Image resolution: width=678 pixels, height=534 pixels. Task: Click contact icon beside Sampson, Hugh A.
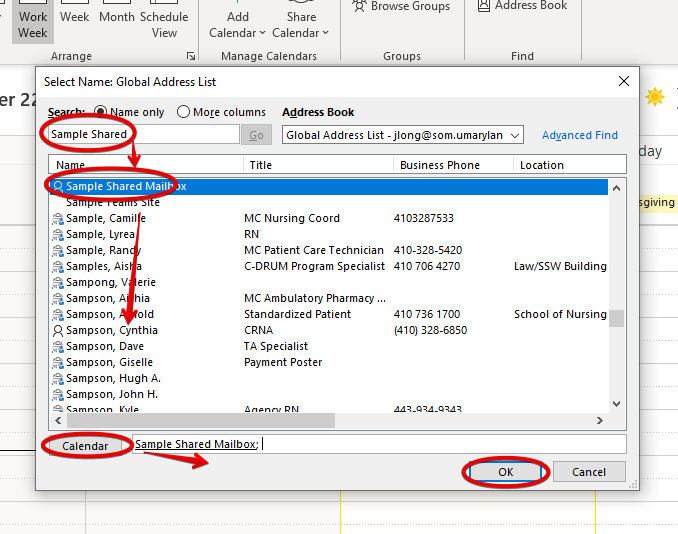coord(58,378)
